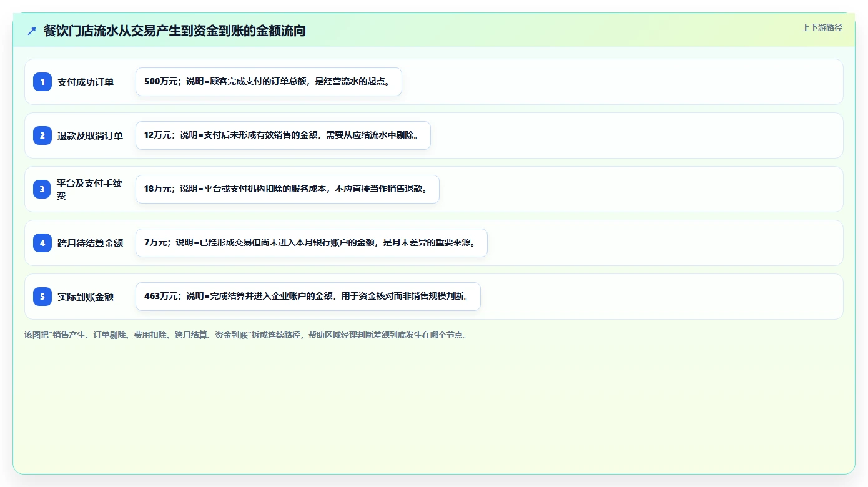Click the 上下游路径 label
The width and height of the screenshot is (868, 487).
pyautogui.click(x=822, y=27)
